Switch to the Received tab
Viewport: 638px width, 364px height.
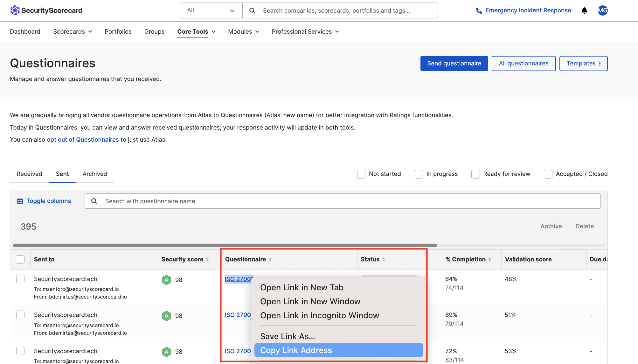(x=29, y=174)
